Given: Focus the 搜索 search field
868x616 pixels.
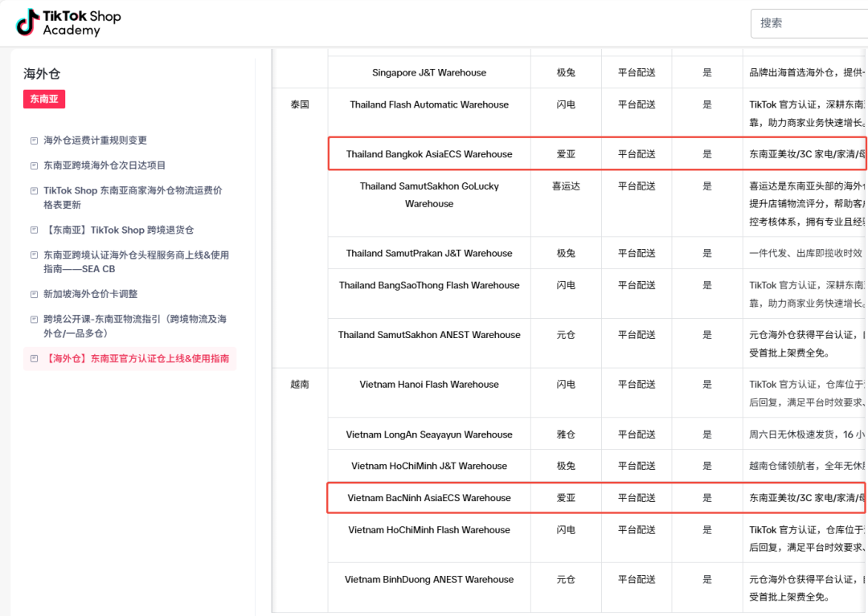Looking at the screenshot, I should 809,23.
